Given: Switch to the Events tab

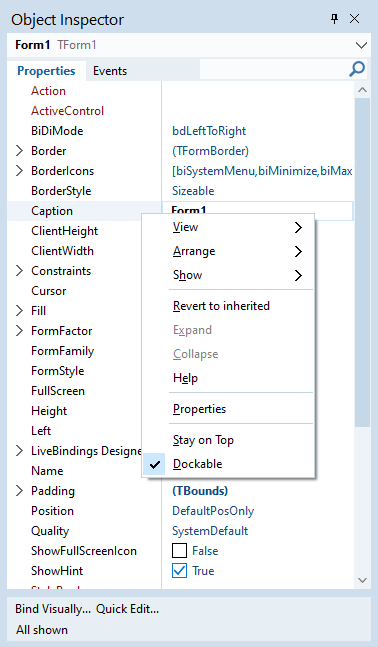Looking at the screenshot, I should (110, 71).
